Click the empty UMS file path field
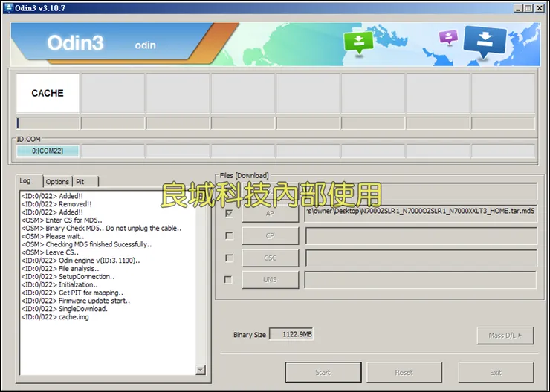Screen dimensions: 550x392 (x=421, y=280)
